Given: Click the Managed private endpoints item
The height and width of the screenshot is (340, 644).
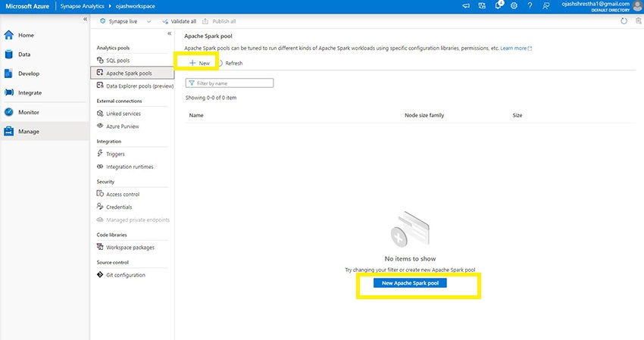Looking at the screenshot, I should point(133,220).
